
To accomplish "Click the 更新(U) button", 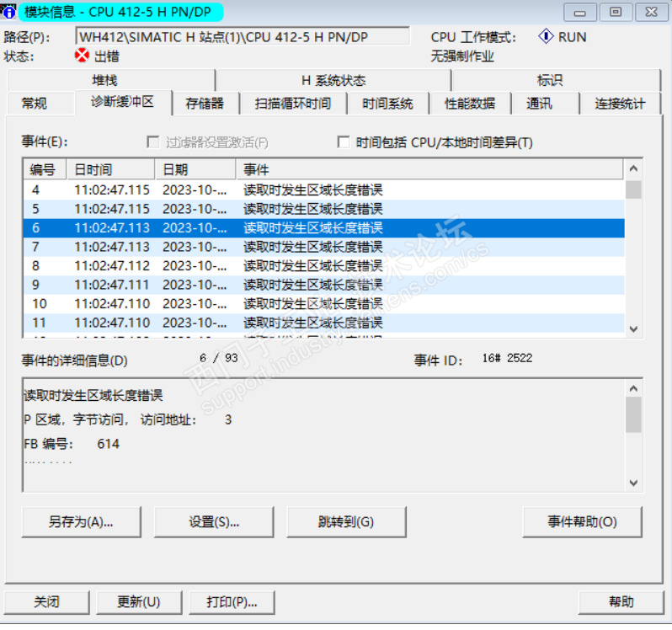I will 139,602.
